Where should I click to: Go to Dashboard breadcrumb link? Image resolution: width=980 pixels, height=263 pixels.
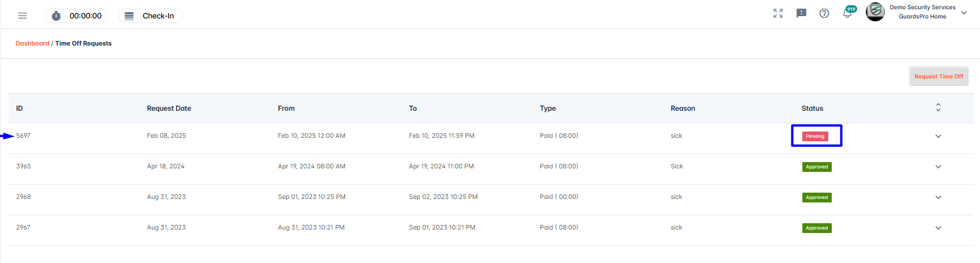point(32,43)
